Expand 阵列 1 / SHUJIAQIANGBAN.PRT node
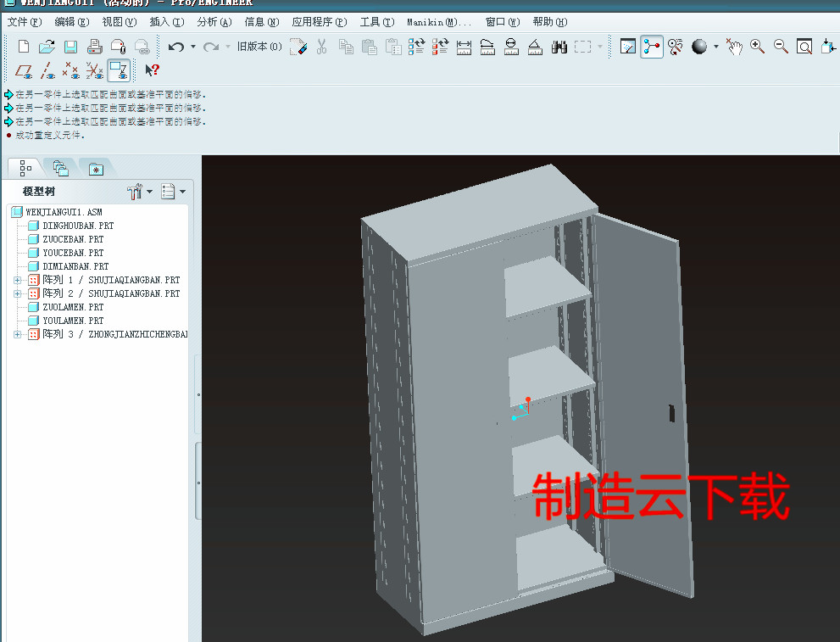The image size is (840, 642). click(x=19, y=279)
